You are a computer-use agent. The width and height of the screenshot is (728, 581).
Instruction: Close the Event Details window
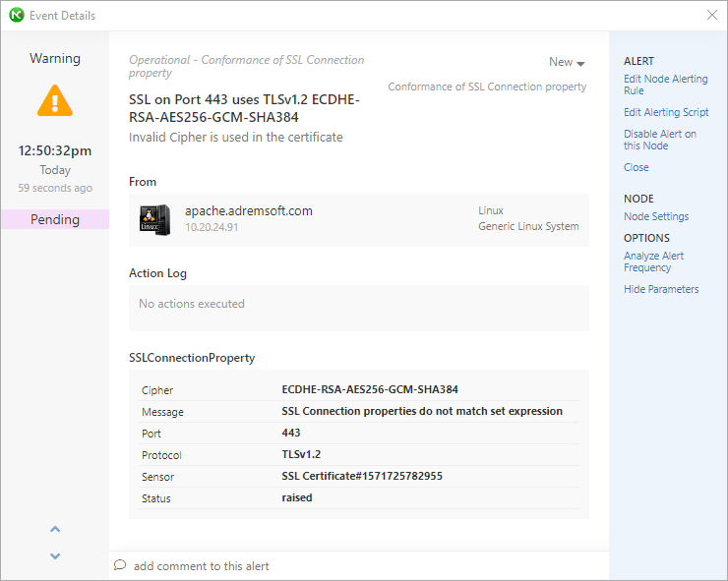[x=711, y=15]
